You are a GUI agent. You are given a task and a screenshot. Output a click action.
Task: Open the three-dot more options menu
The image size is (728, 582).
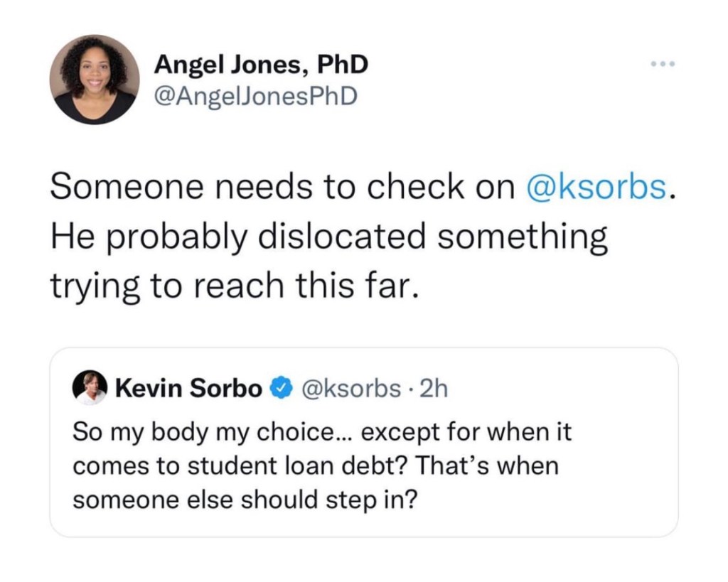[x=661, y=65]
